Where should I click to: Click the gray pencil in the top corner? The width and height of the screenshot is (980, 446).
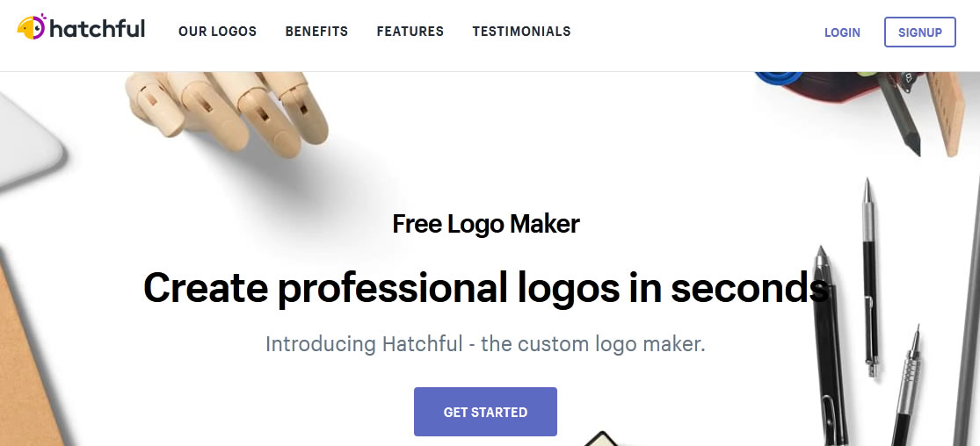[x=898, y=112]
